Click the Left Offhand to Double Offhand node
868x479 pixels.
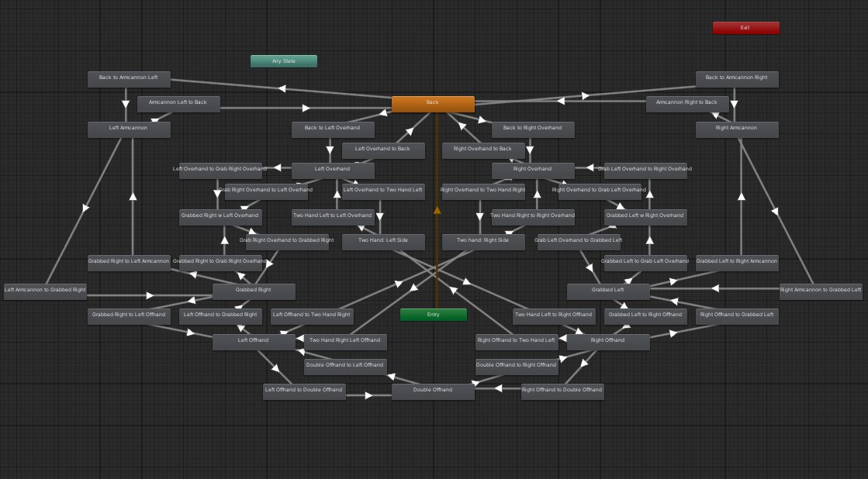(303, 391)
